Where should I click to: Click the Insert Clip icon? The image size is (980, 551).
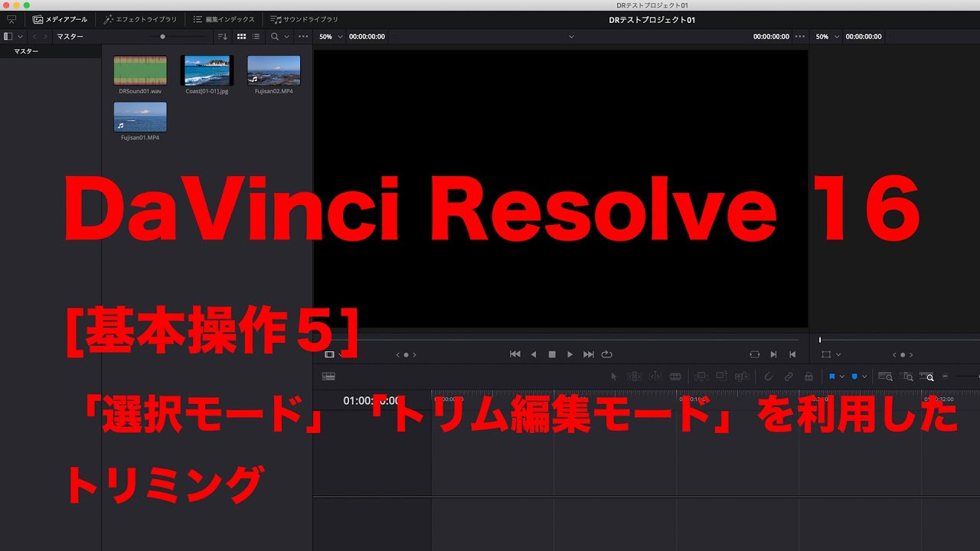700,377
